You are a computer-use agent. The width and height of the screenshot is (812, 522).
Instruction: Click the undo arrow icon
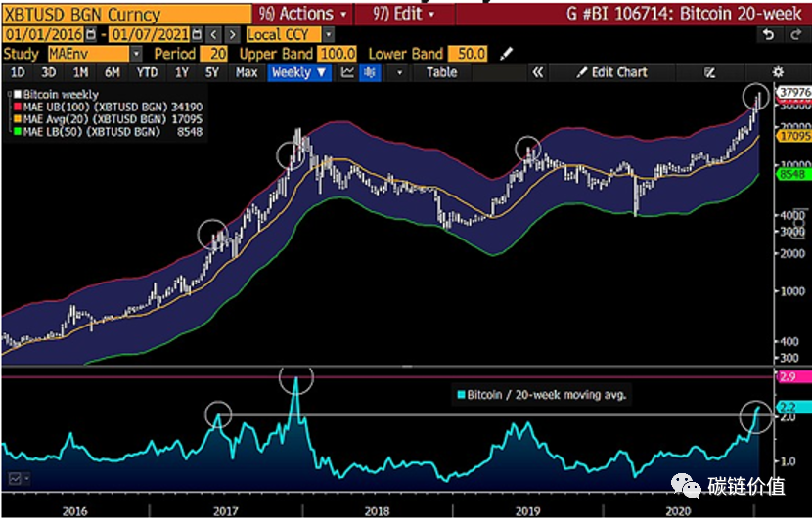point(769,34)
